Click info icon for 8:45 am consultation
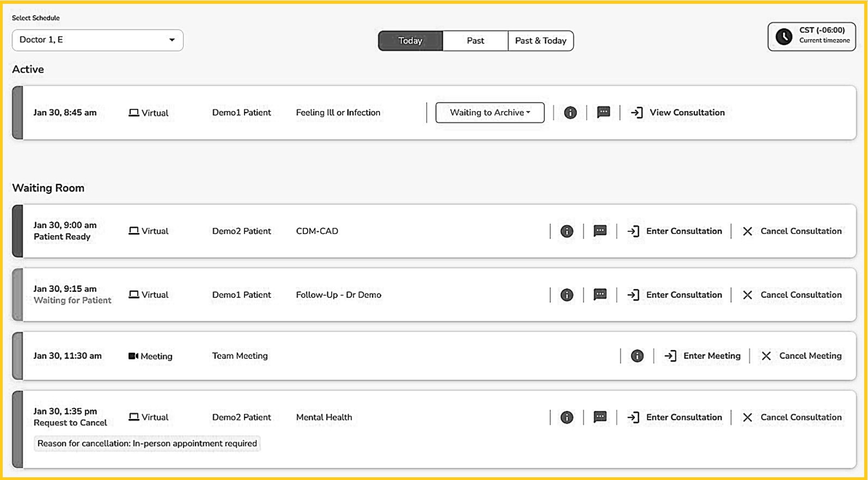 point(570,113)
